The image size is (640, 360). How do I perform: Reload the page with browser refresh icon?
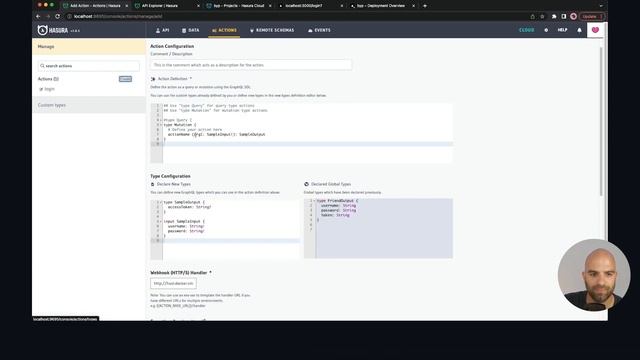coord(58,16)
